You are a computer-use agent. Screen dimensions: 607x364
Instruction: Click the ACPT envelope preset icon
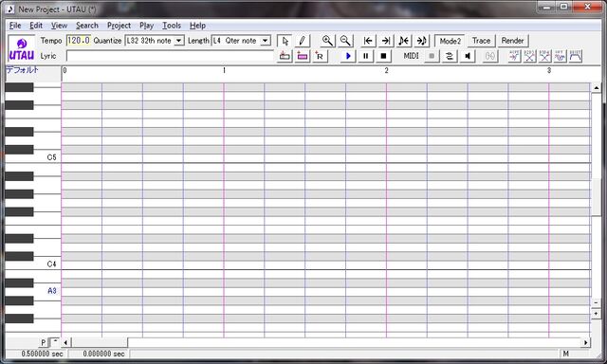[514, 56]
